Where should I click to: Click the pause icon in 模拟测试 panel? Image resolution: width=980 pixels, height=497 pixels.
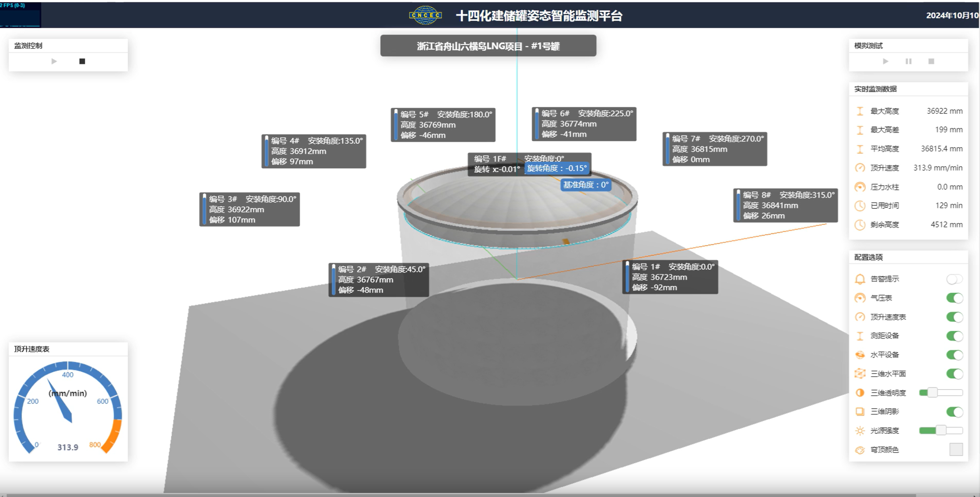(908, 61)
